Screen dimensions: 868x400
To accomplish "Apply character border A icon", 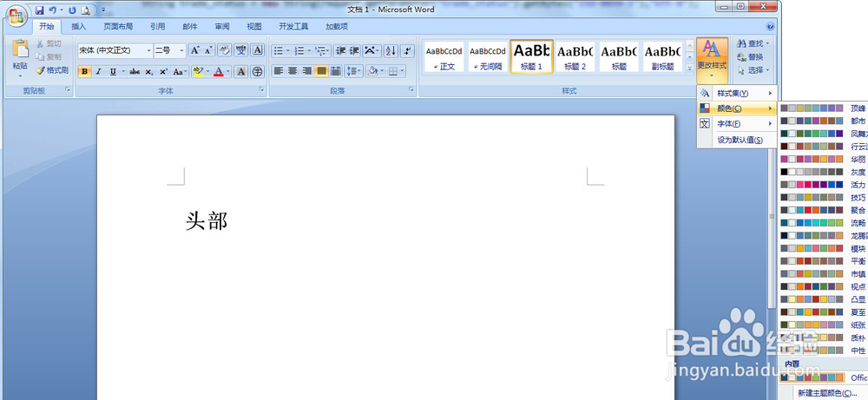I will [x=258, y=50].
